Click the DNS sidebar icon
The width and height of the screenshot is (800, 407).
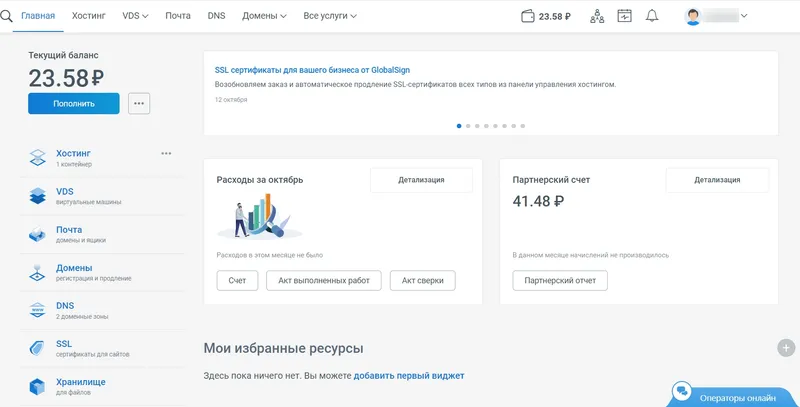(37, 310)
